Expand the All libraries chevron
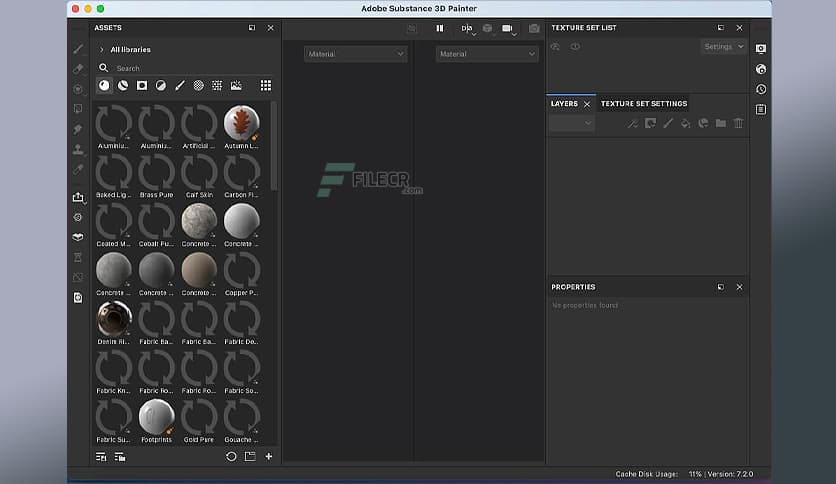 click(102, 50)
